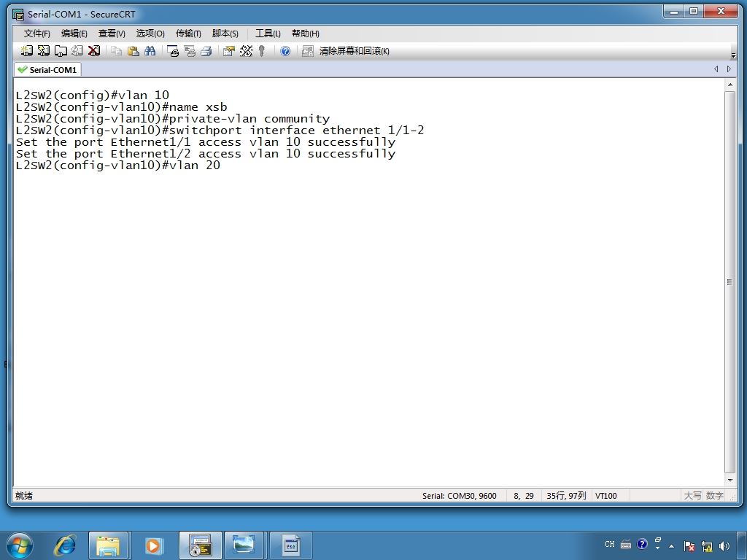Click the 'vlan 20' command line
The height and width of the screenshot is (560, 747).
click(x=117, y=166)
